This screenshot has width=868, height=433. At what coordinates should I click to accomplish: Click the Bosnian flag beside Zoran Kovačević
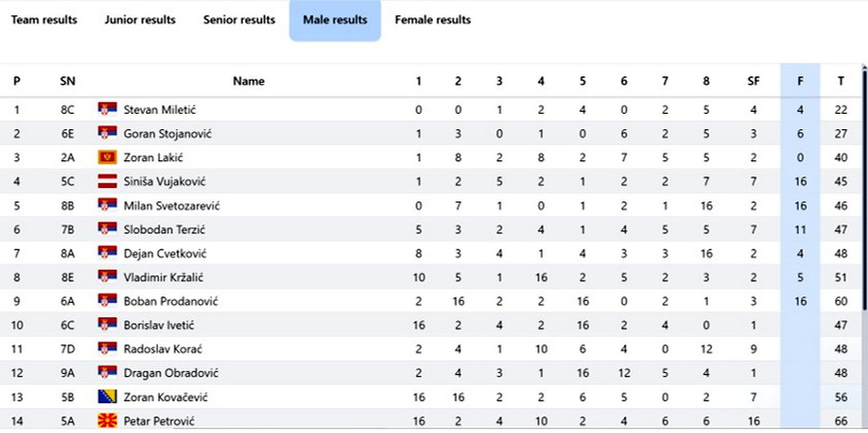click(x=107, y=396)
